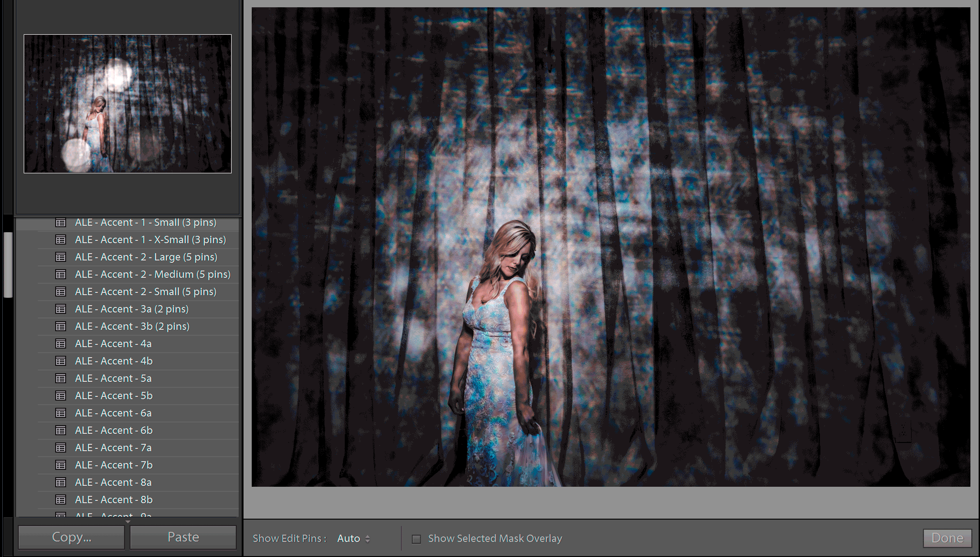The height and width of the screenshot is (557, 980).
Task: Click the Done button
Action: [x=947, y=538]
